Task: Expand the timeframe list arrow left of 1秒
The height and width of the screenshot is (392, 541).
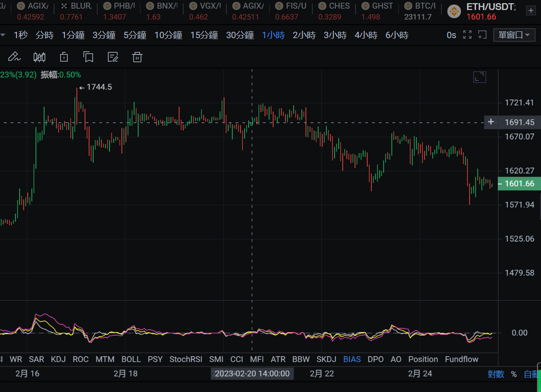Action: (3, 35)
